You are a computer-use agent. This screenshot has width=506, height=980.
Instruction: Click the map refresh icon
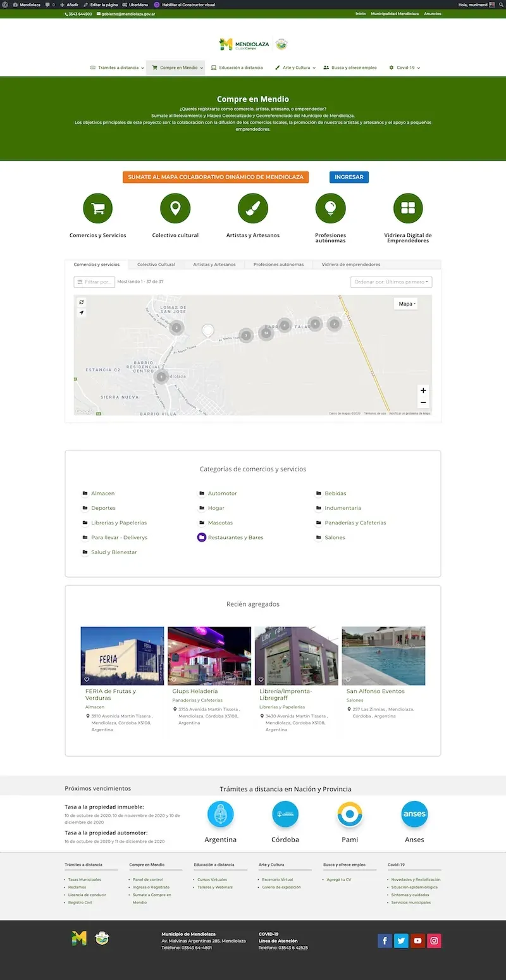tap(82, 302)
